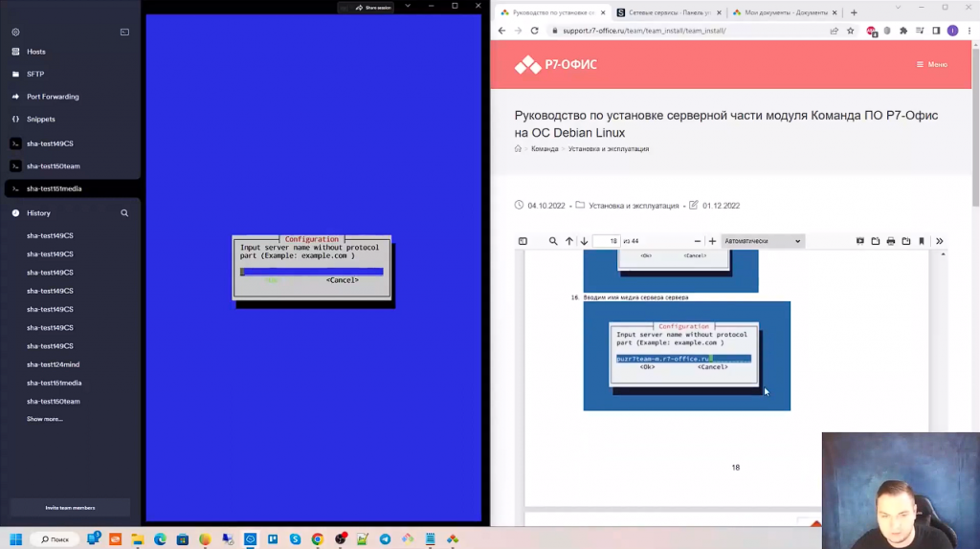
Task: Choose Cancel in Configuration dialog
Action: [343, 280]
